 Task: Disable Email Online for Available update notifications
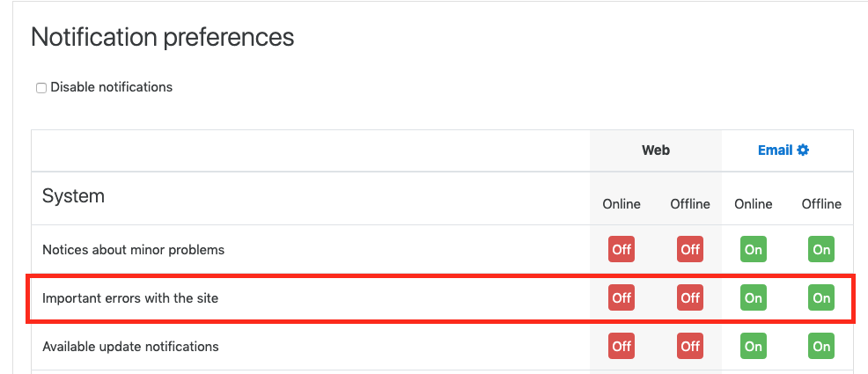[x=754, y=346]
